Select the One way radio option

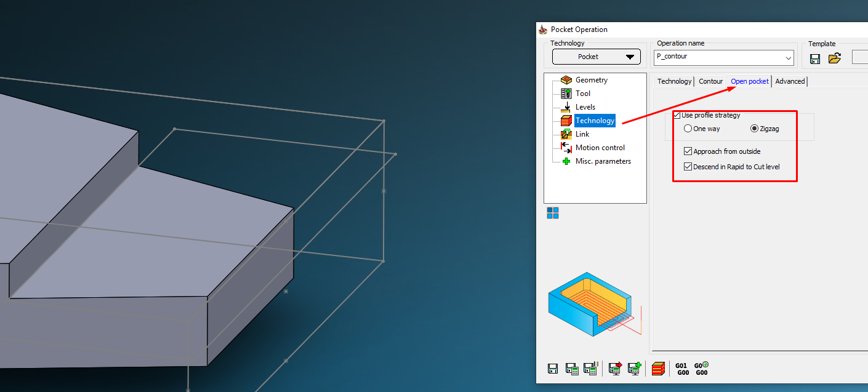pyautogui.click(x=688, y=129)
